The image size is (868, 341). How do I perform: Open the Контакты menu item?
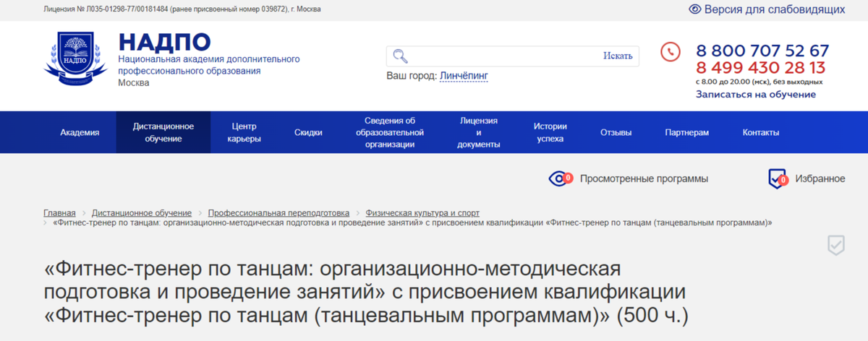(761, 132)
